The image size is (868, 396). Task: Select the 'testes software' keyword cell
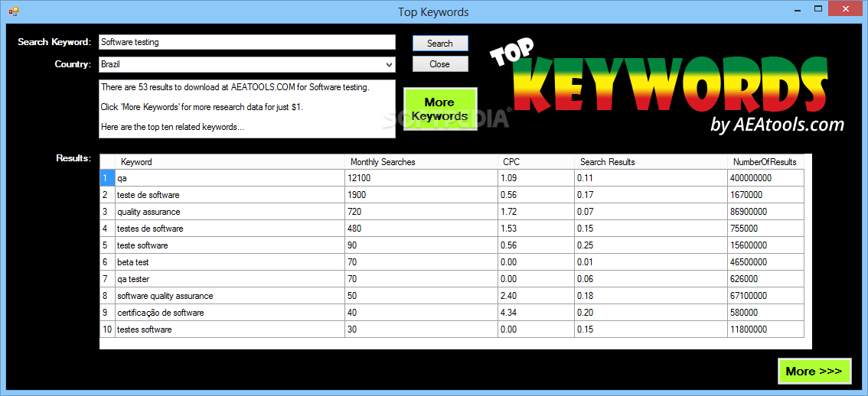[230, 329]
